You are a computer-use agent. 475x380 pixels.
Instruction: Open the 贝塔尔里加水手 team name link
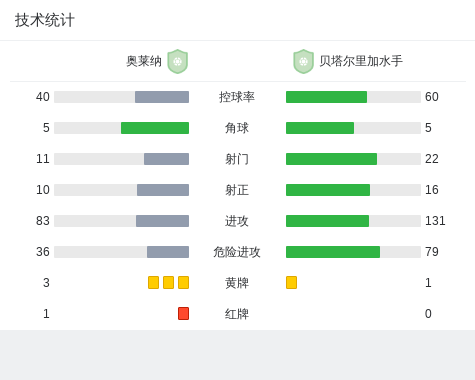pos(361,61)
